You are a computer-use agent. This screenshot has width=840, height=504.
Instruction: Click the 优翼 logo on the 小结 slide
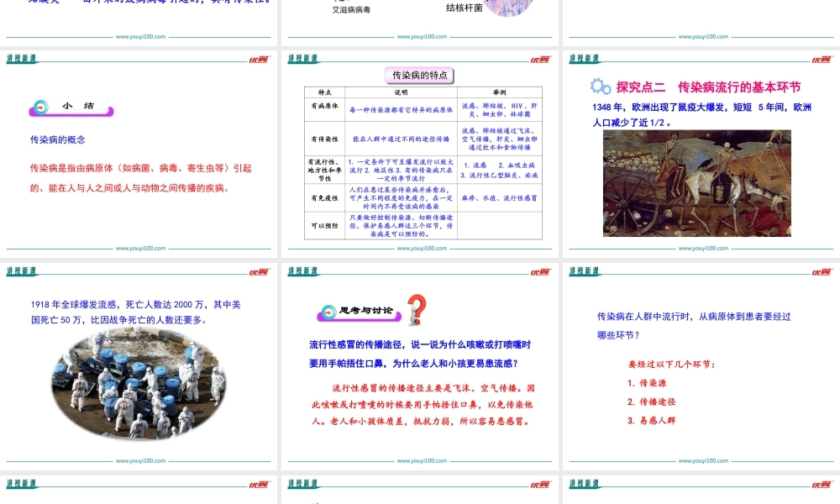[x=260, y=59]
